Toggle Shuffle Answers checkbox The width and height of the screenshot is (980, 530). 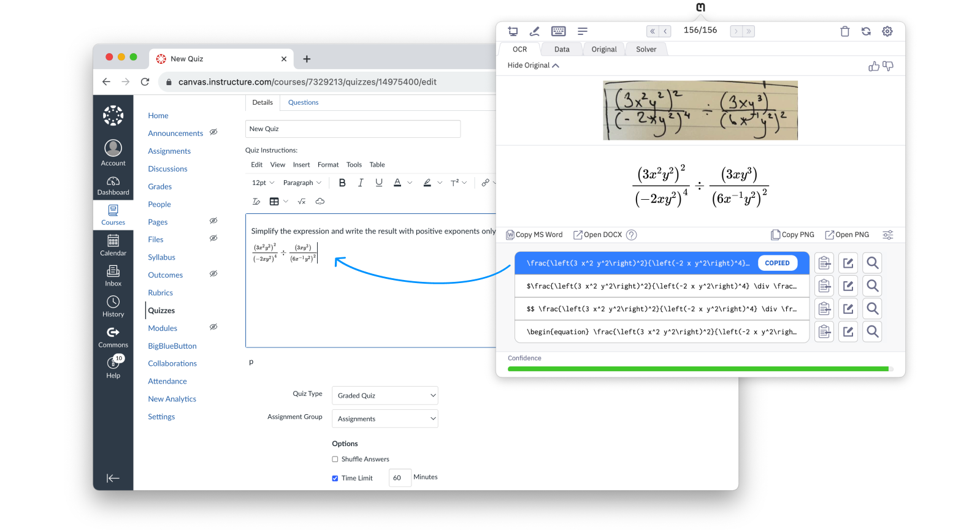tap(335, 459)
